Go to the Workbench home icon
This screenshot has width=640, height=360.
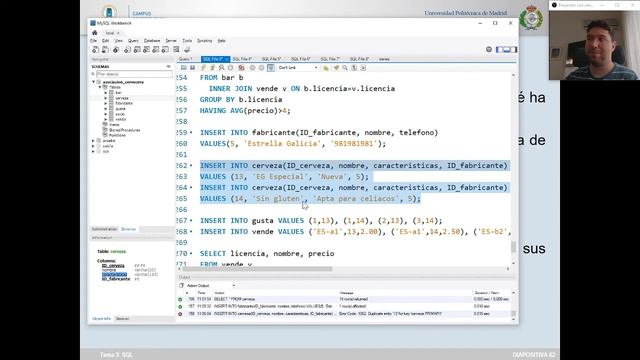click(x=95, y=33)
